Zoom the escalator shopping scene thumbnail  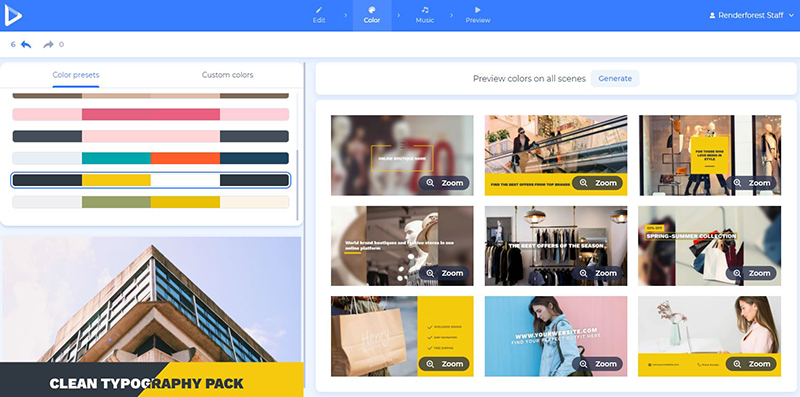pos(597,183)
